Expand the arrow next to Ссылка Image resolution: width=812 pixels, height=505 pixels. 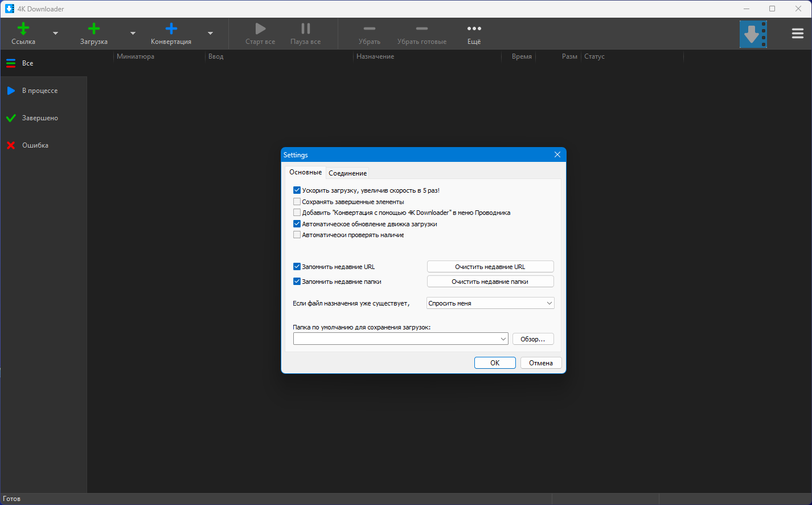pyautogui.click(x=55, y=34)
